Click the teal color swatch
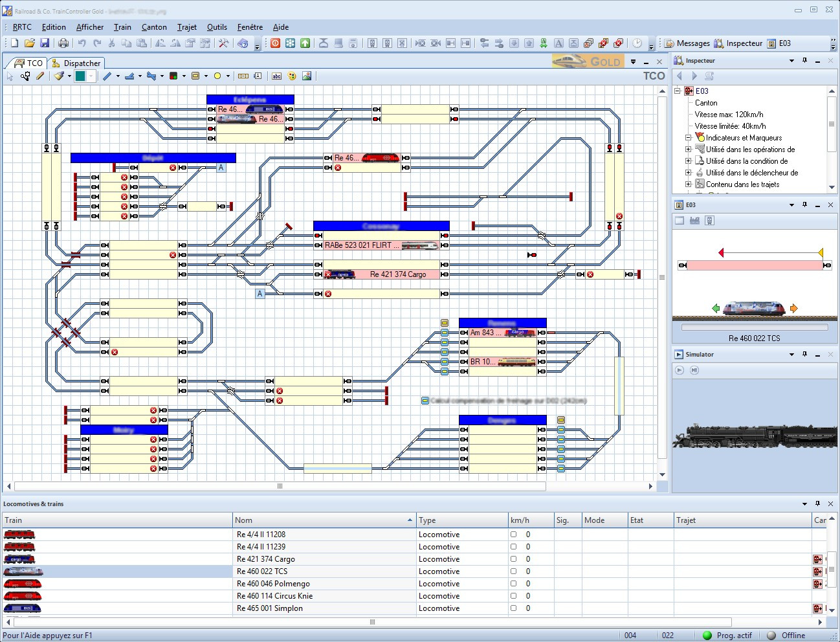 tap(80, 76)
